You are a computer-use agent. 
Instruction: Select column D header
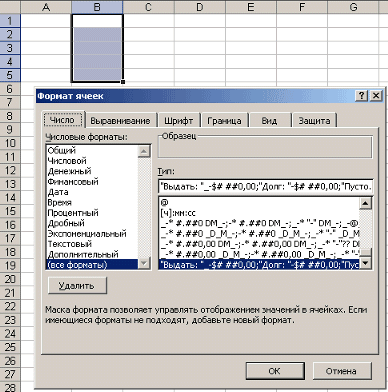[200, 7]
